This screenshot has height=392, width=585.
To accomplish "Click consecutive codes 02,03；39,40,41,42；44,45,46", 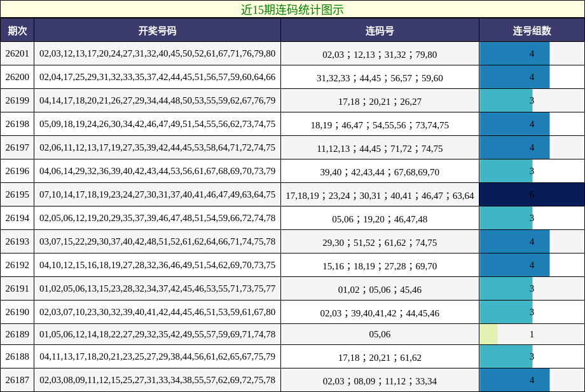I will 380,313.
